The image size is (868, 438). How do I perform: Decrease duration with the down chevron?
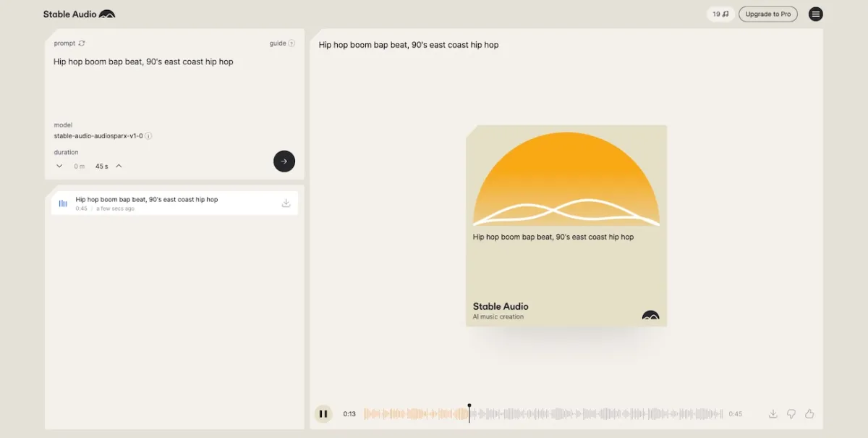59,166
